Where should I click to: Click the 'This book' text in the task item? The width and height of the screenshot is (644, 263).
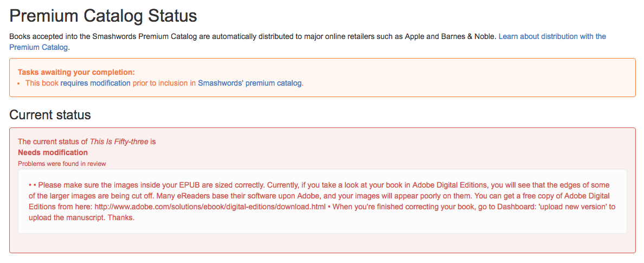point(42,83)
